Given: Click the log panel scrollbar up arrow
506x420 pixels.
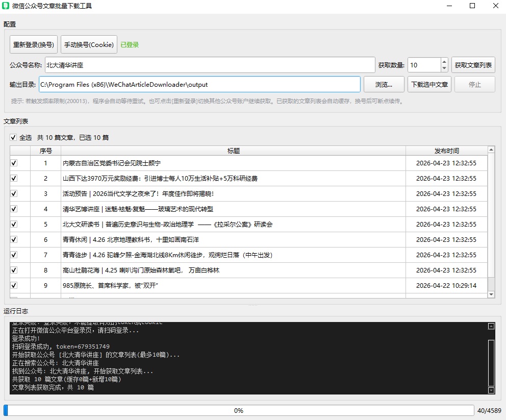Looking at the screenshot, I should click(491, 326).
